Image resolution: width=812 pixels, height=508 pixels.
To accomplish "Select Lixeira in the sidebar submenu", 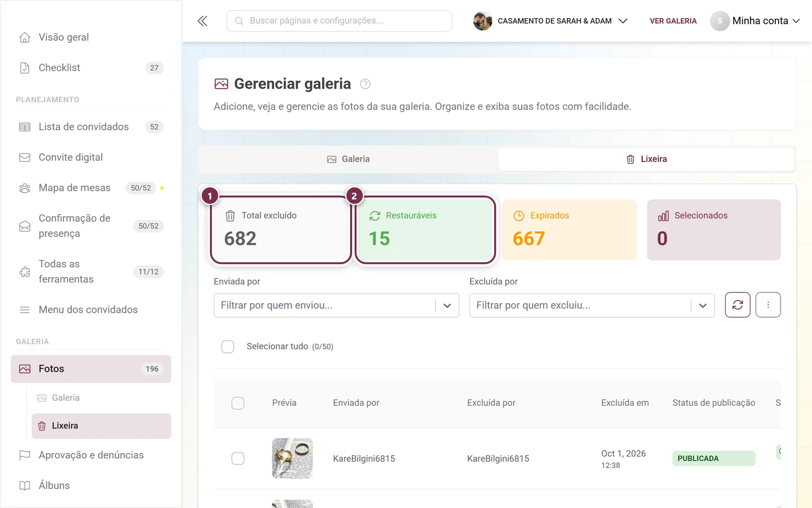I will point(101,426).
